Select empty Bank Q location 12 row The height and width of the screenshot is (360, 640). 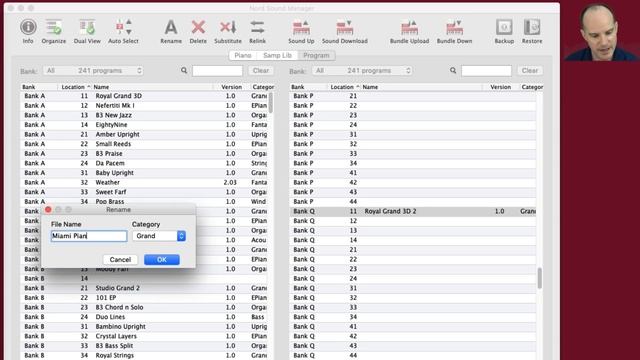pos(413,221)
